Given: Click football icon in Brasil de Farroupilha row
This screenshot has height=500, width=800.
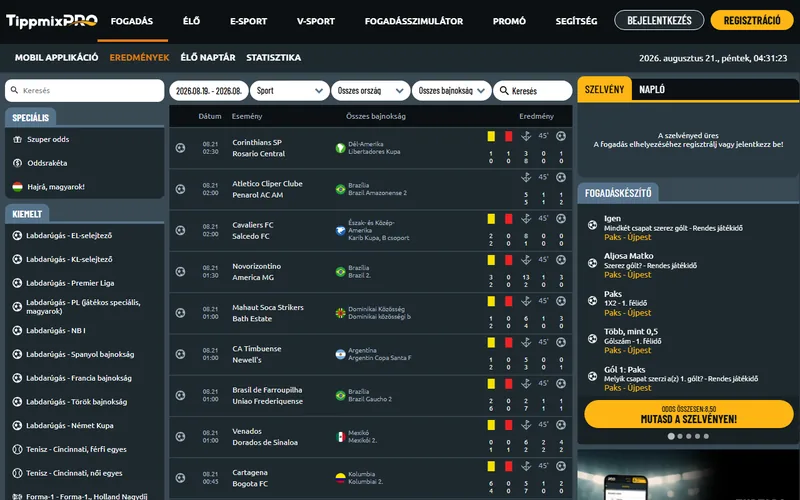Looking at the screenshot, I should click(x=180, y=395).
